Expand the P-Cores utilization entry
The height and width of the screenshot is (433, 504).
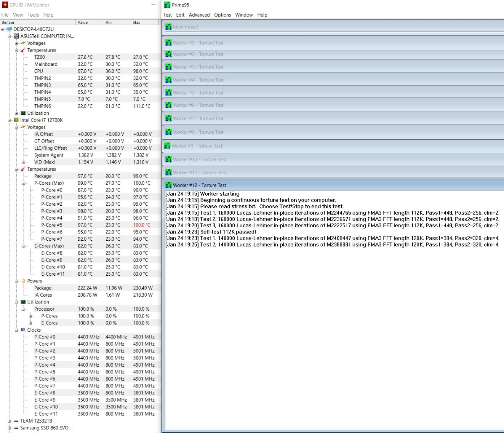[x=30, y=316]
